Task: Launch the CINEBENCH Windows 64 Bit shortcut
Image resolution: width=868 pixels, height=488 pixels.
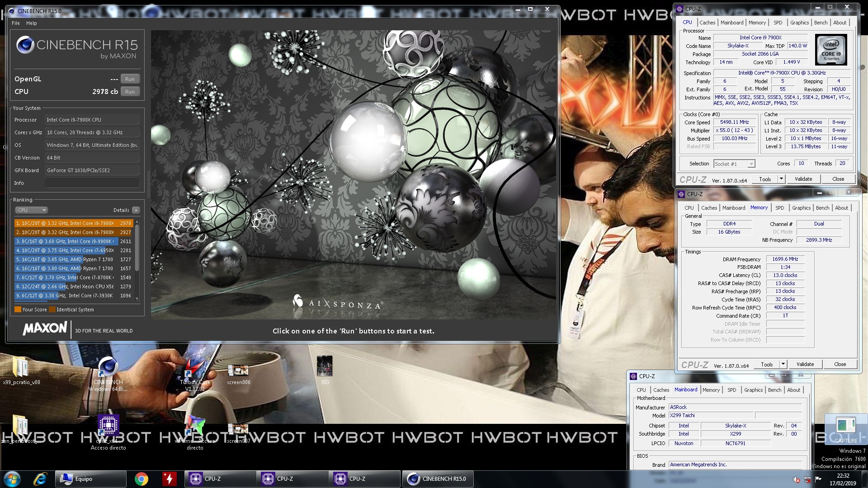Action: coord(108,373)
